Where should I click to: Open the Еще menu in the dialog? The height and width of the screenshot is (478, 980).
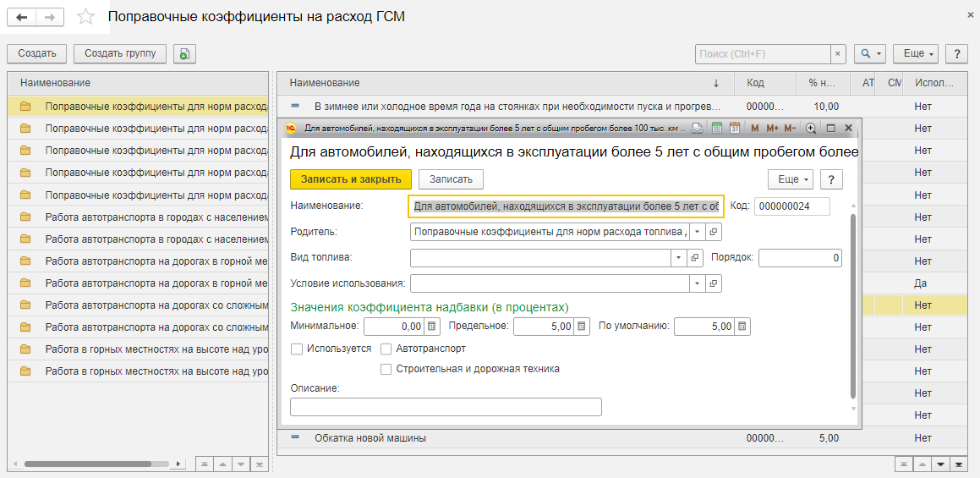pyautogui.click(x=791, y=179)
